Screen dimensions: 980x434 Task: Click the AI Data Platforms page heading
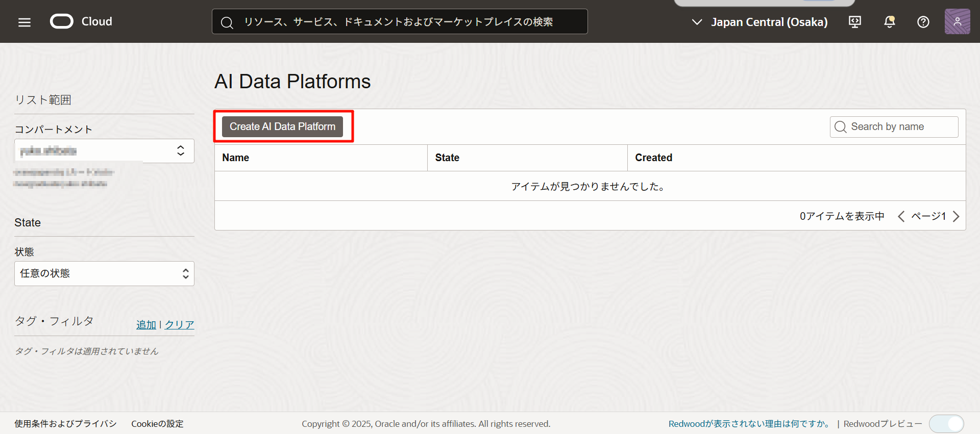pos(292,82)
